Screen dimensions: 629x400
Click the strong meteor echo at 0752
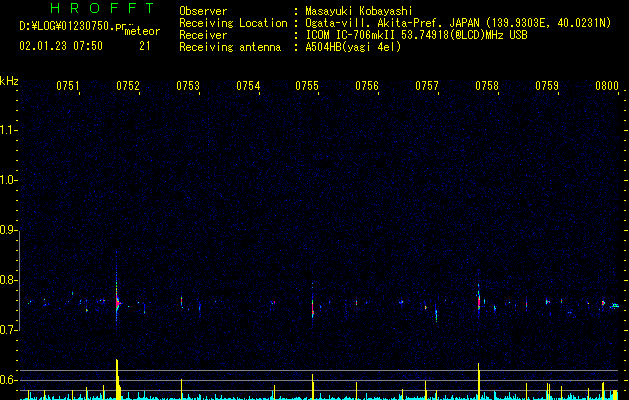(118, 303)
